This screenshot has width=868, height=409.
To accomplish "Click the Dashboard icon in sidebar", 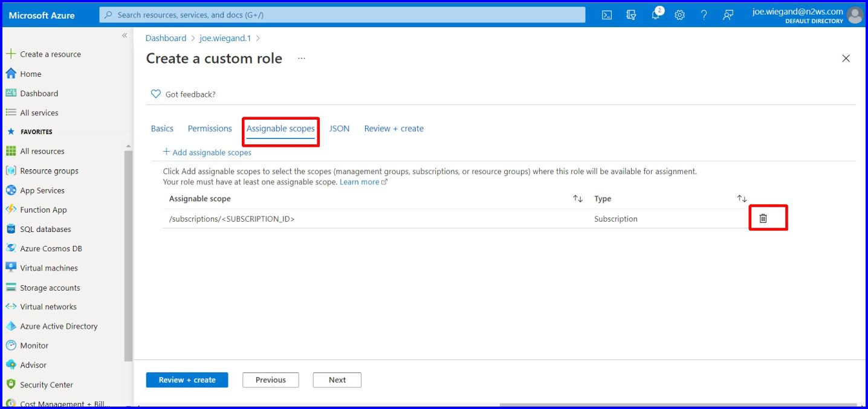I will (11, 93).
